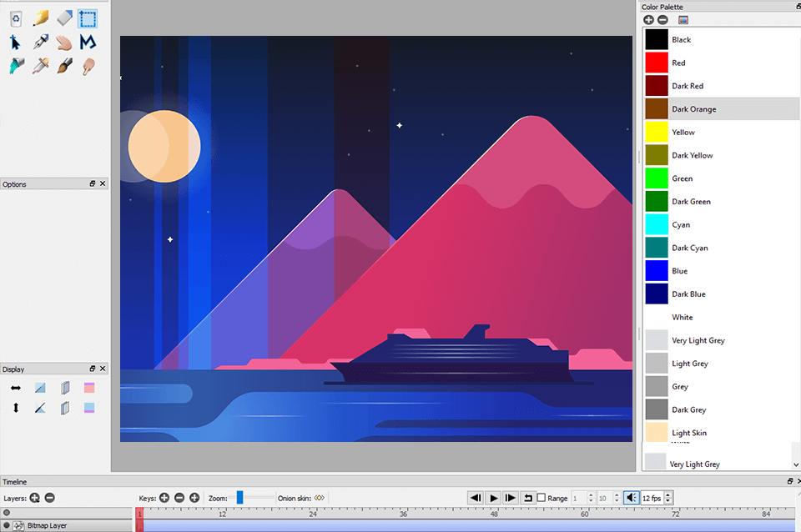Enable the Range checkbox in the timeline
Image resolution: width=801 pixels, height=532 pixels.
pyautogui.click(x=542, y=498)
